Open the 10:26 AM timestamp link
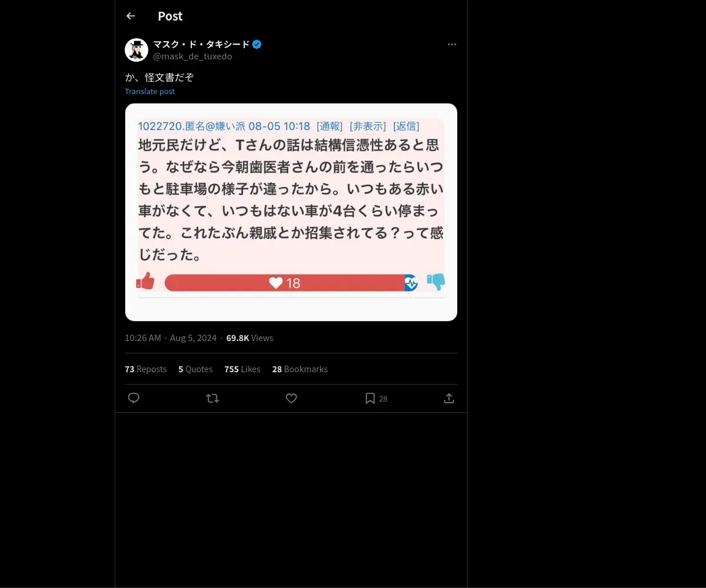This screenshot has width=706, height=588. (143, 338)
